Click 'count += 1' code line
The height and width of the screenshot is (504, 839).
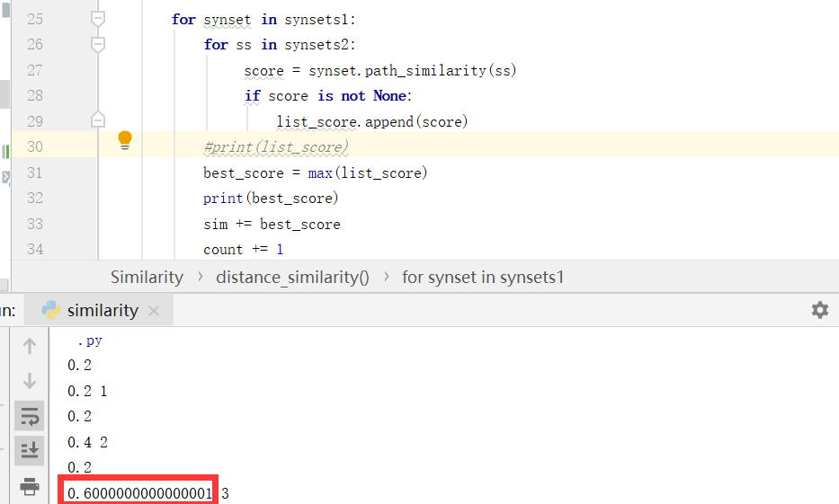244,250
